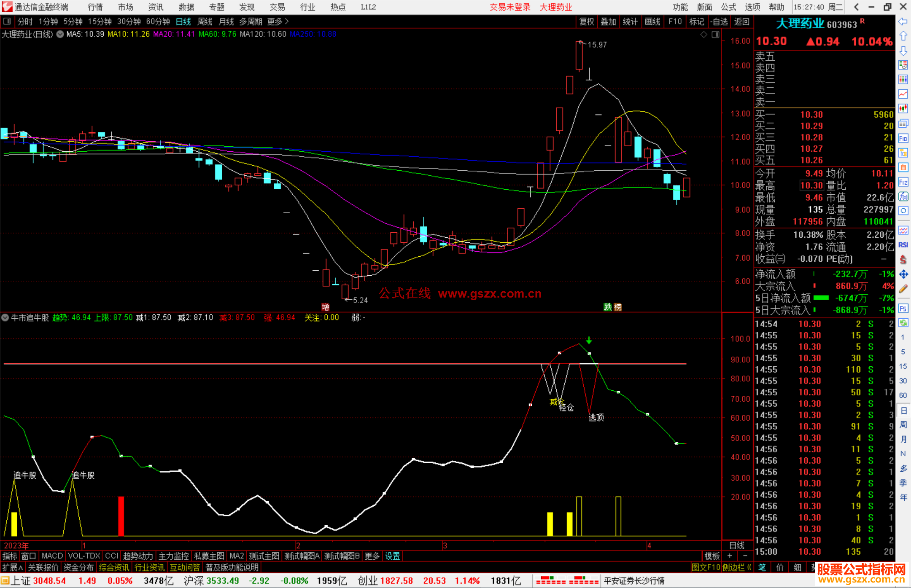This screenshot has height=588, width=911.
Task: Click the 复权 button
Action: [x=586, y=21]
